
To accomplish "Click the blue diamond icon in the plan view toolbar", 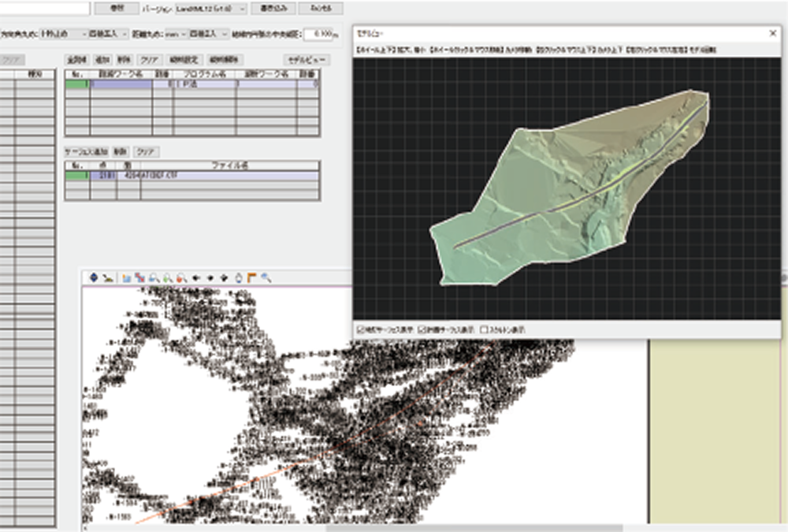I will 94,277.
